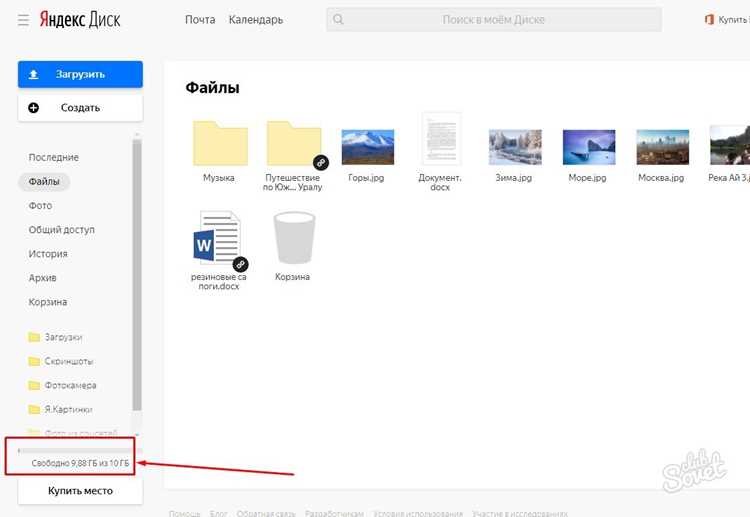Click the Office icon near Купить

(x=709, y=20)
